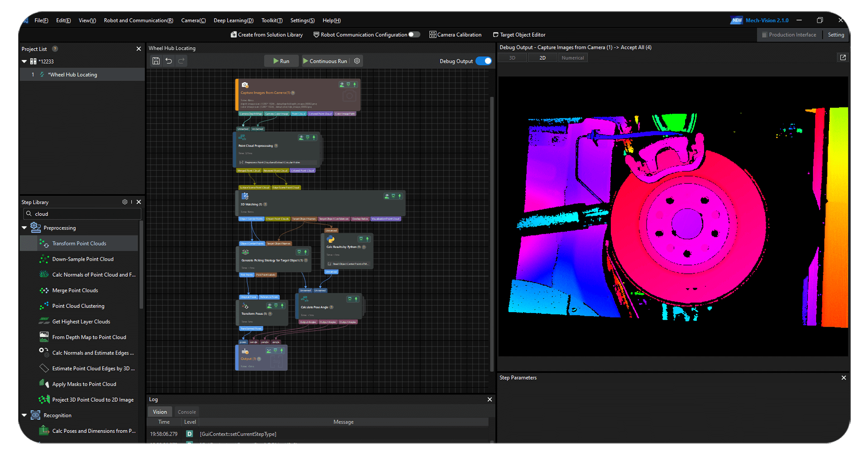Viewport: 868px width, 453px height.
Task: Click Create from Solution Library
Action: click(x=266, y=35)
